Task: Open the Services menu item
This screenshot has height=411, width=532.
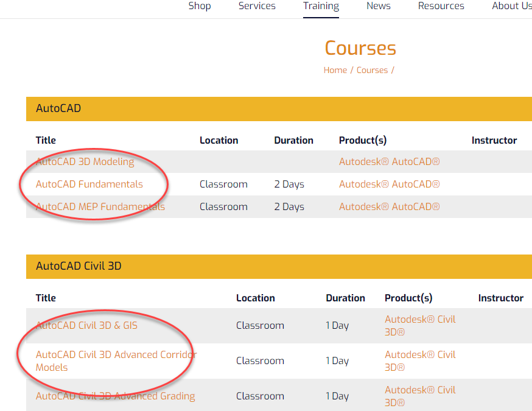Action: click(257, 6)
